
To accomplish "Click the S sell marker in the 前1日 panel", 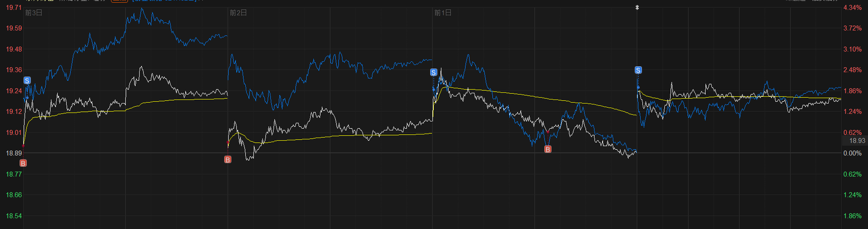I will [x=433, y=72].
